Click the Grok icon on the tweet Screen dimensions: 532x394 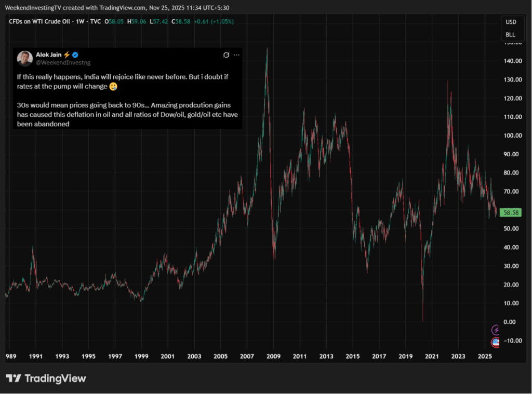click(x=226, y=55)
